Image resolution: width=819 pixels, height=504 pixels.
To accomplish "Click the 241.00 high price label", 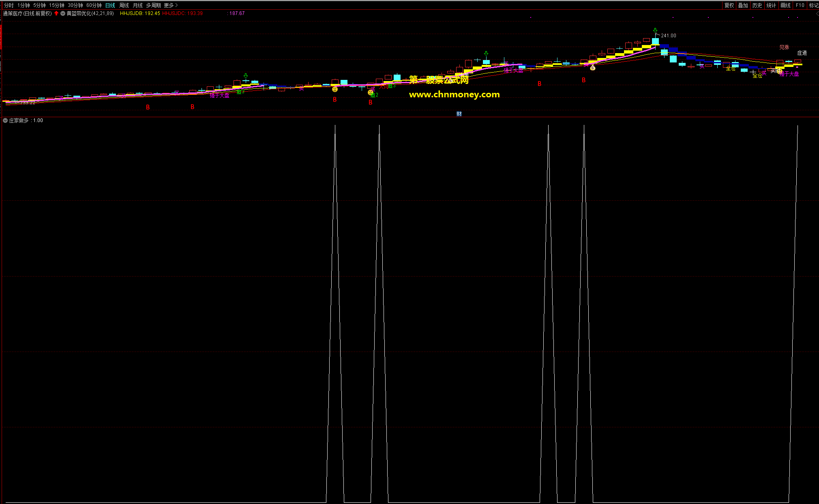I will click(669, 36).
